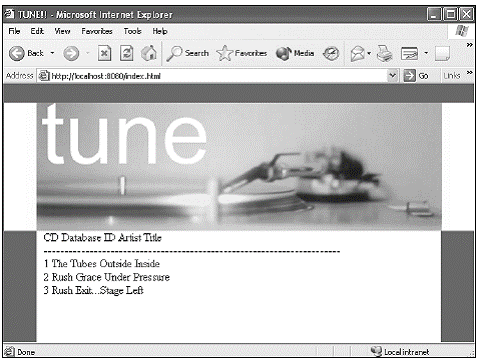Show hidden toolbar buttons chevron
479x360 pixels.
coord(469,45)
